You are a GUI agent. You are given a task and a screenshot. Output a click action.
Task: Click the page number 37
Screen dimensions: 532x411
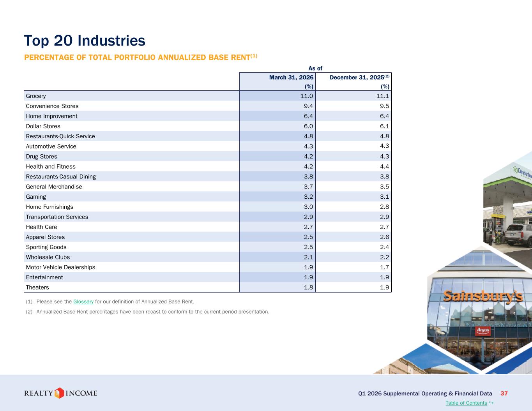click(x=504, y=393)
